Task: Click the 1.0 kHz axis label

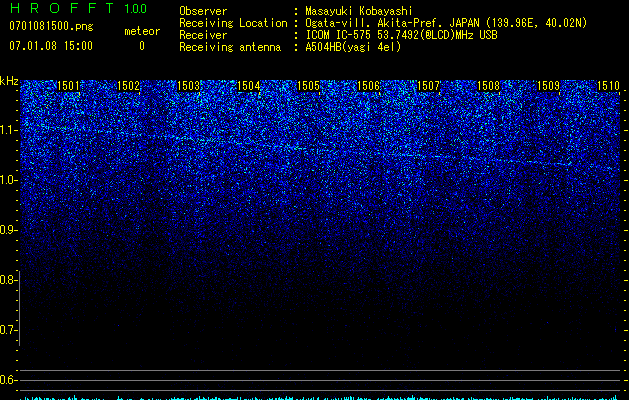Action: tap(8, 180)
